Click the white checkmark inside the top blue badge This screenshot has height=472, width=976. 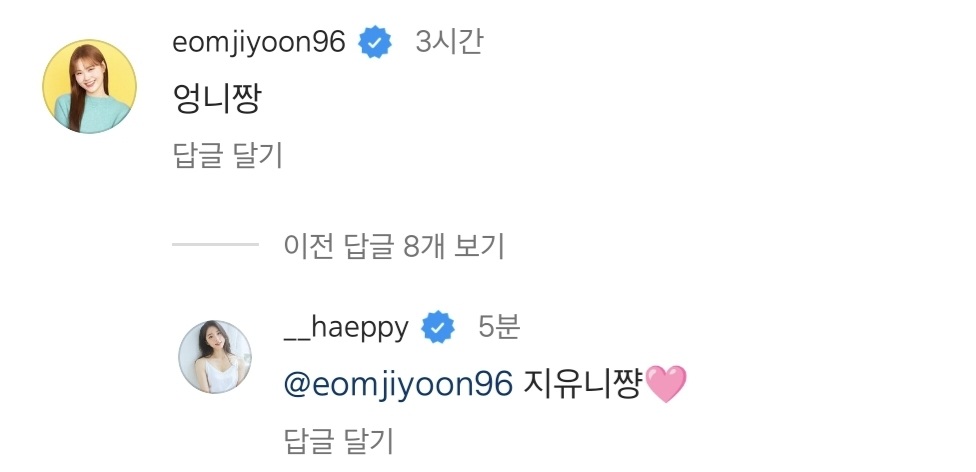375,43
